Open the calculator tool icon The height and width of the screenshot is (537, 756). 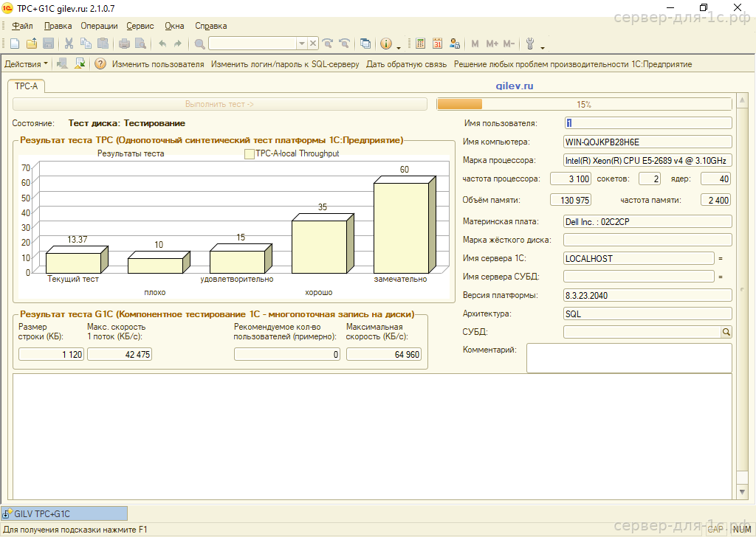(x=421, y=44)
